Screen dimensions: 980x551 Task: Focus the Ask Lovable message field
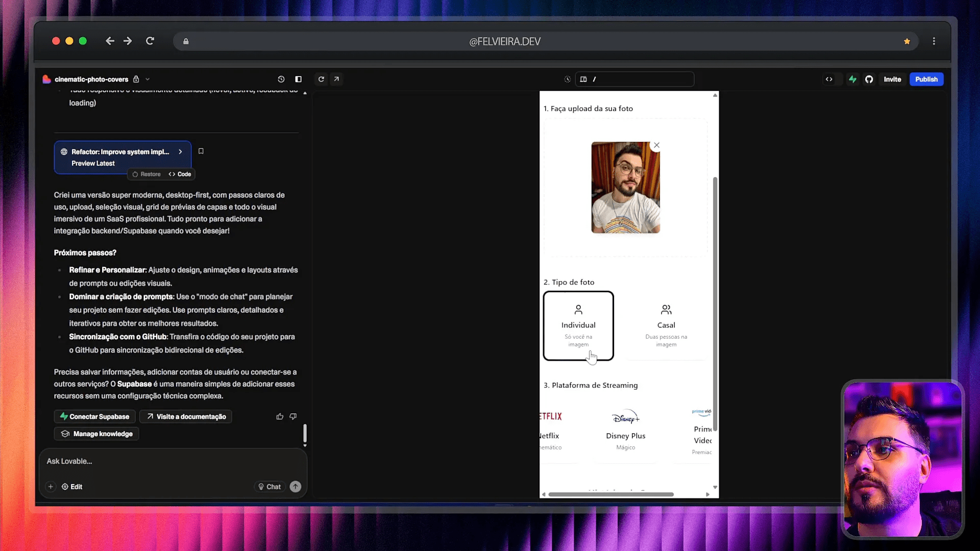173,461
